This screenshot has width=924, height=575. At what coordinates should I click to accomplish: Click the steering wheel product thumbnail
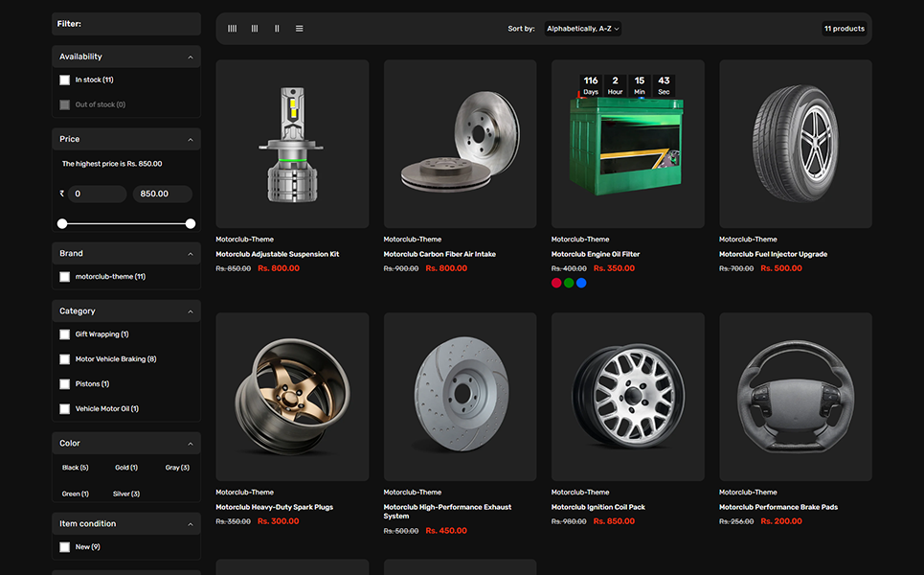pos(795,397)
